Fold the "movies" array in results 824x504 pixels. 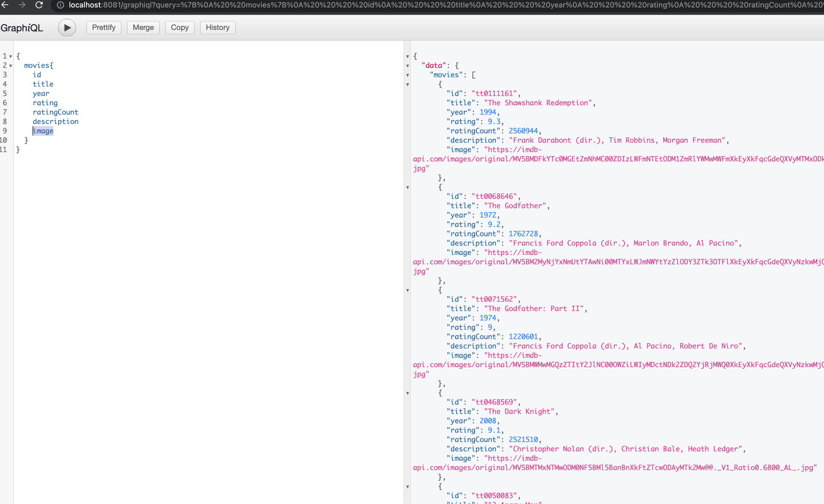(408, 75)
